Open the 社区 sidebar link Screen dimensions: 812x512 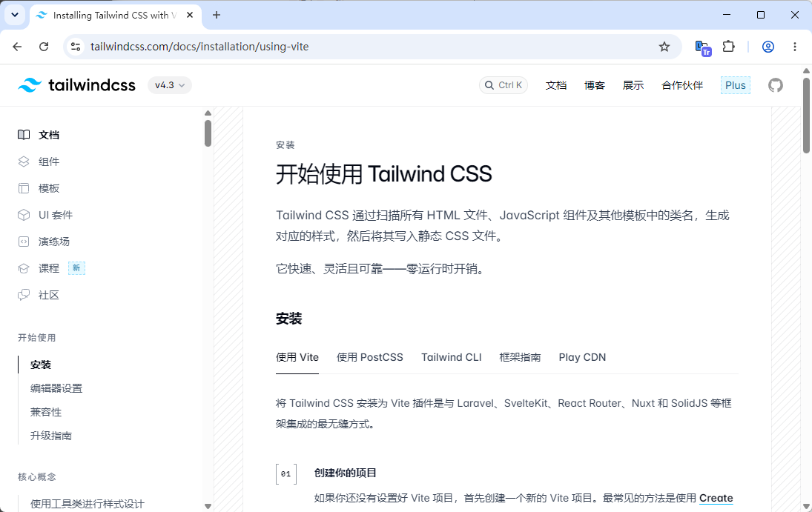[49, 295]
